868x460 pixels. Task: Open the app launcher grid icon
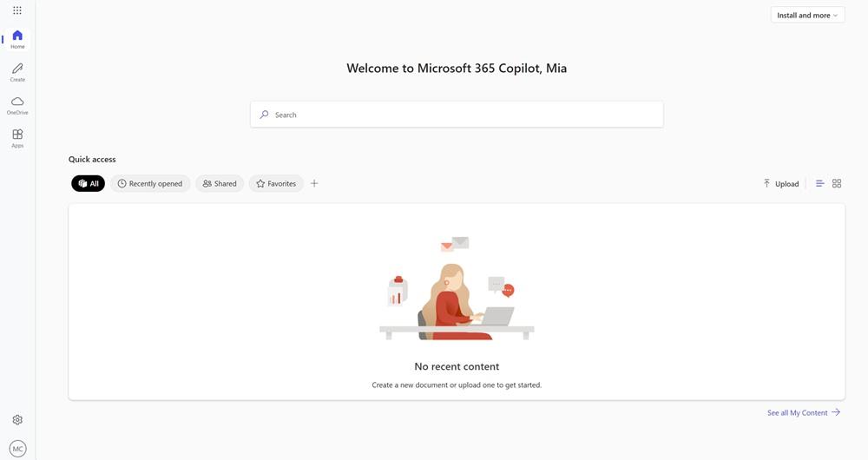click(17, 10)
